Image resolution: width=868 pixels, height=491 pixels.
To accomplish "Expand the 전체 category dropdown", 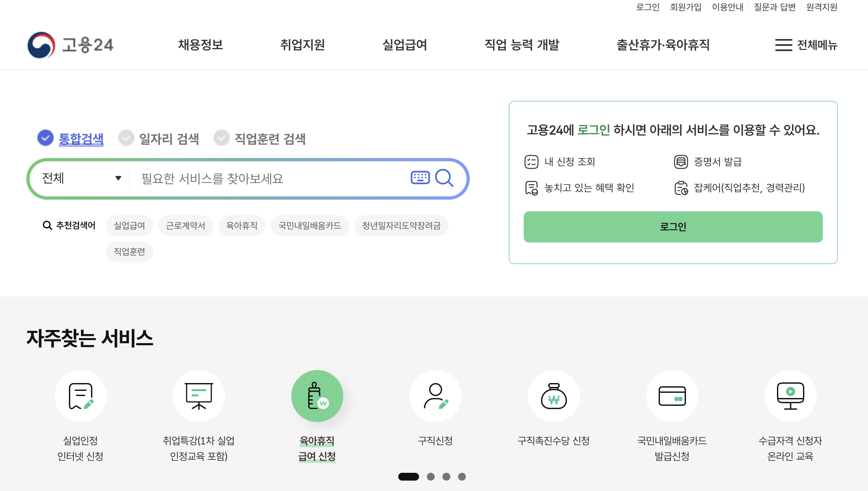I will (81, 178).
